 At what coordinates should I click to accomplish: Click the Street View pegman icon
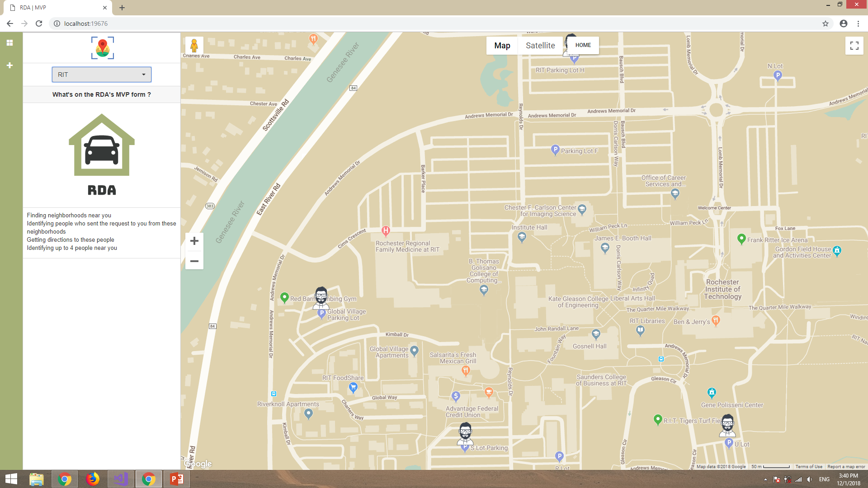coord(194,46)
